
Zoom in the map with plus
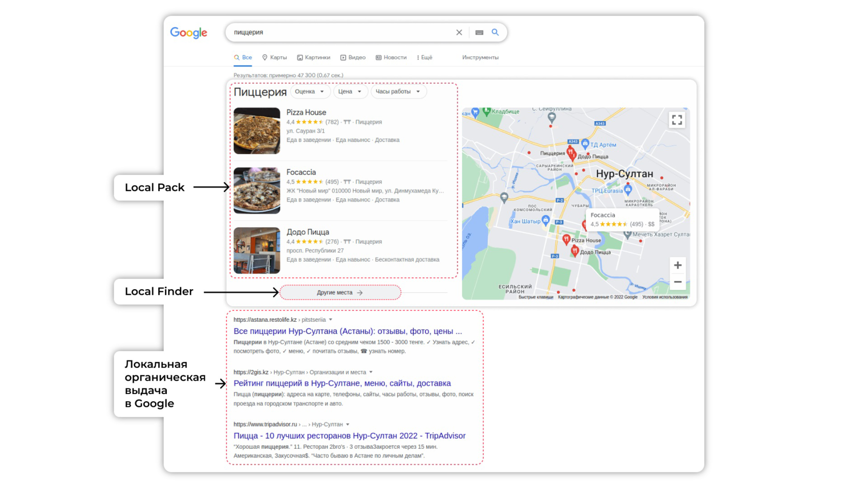pyautogui.click(x=677, y=265)
